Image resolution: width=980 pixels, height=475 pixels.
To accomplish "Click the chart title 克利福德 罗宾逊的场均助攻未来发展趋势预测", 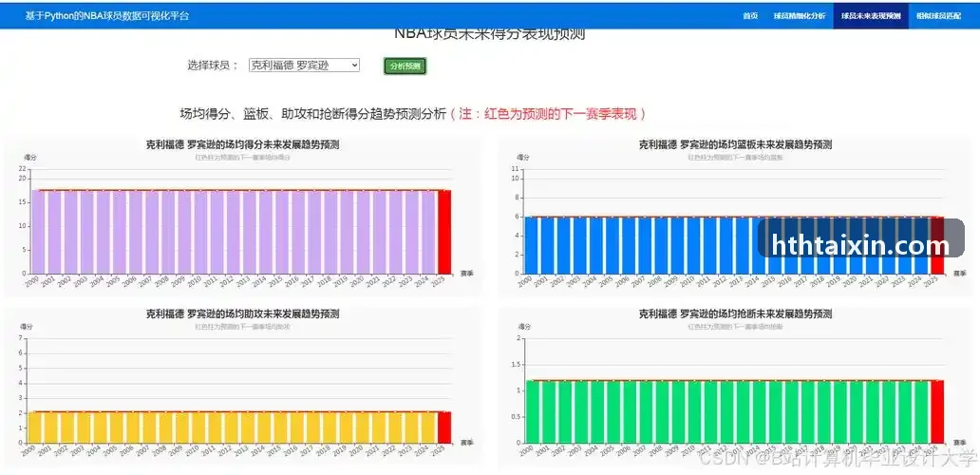I will (x=242, y=313).
